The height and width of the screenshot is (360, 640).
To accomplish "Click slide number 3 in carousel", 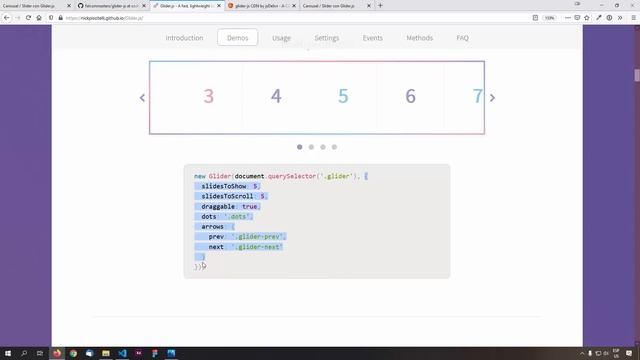I will [209, 96].
